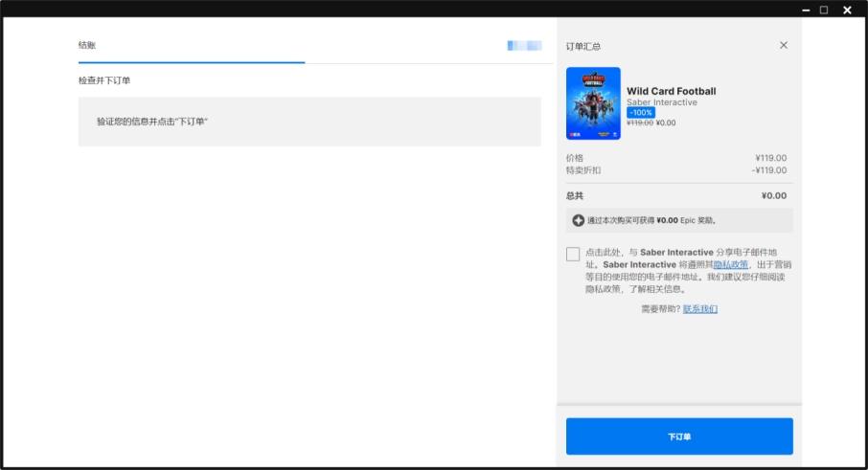Click the 订单汇总 heading
The height and width of the screenshot is (470, 868).
tap(582, 46)
